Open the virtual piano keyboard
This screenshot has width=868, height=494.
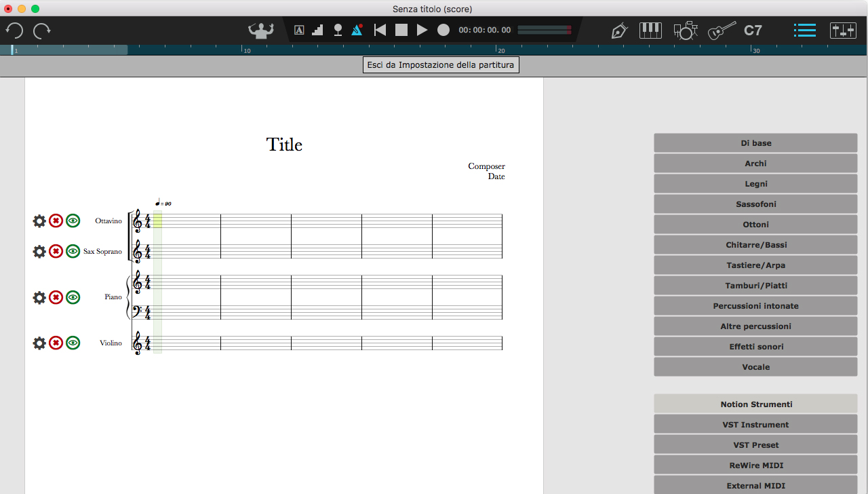pos(650,31)
